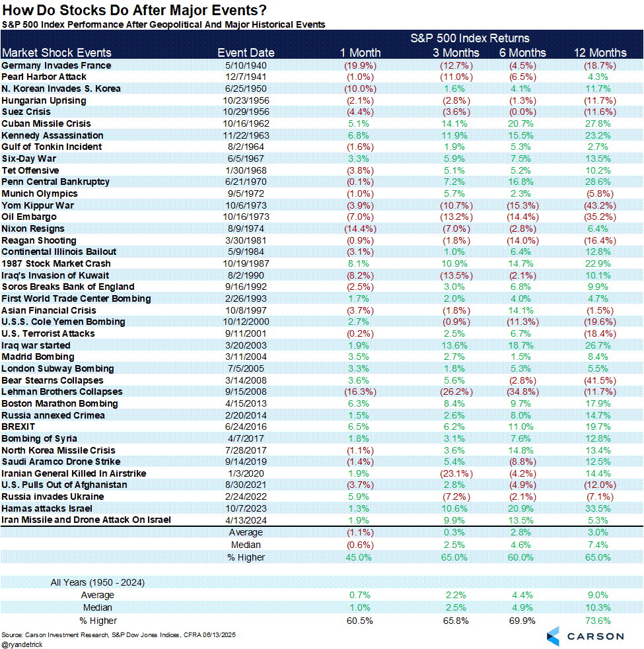Click the '6 Months' column header
This screenshot has width=644, height=649.
click(522, 53)
